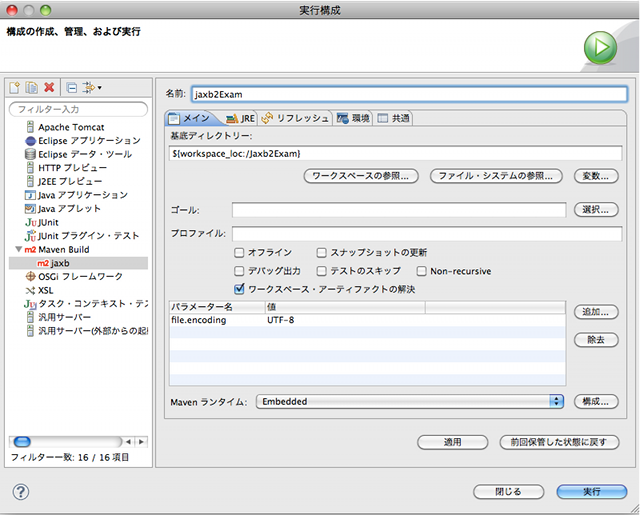
Task: Click the green run icon in header
Action: pyautogui.click(x=599, y=47)
